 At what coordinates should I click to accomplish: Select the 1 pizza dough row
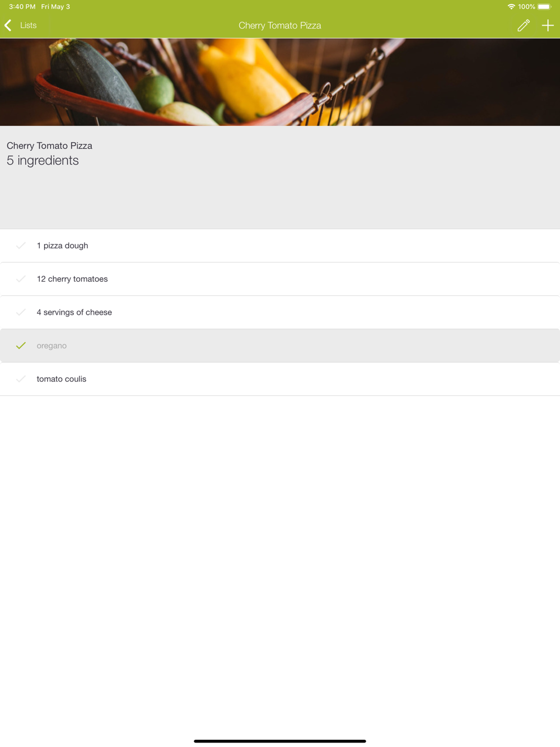click(x=280, y=245)
